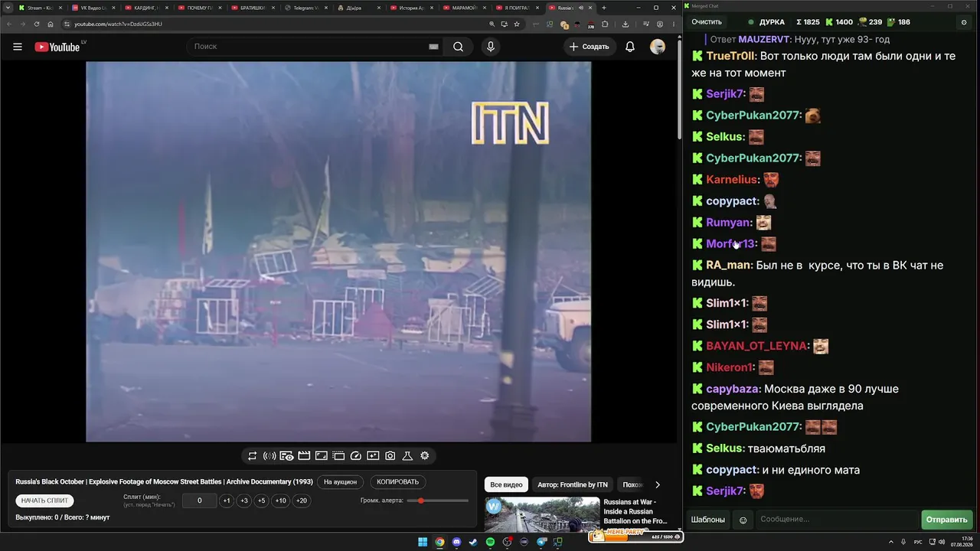Click the clapperboard cinema mode icon

tap(304, 456)
